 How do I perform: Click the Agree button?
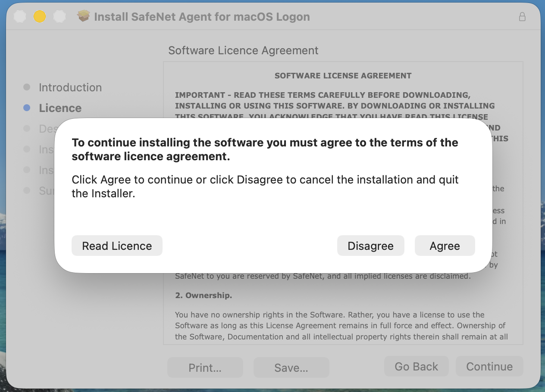coord(445,246)
